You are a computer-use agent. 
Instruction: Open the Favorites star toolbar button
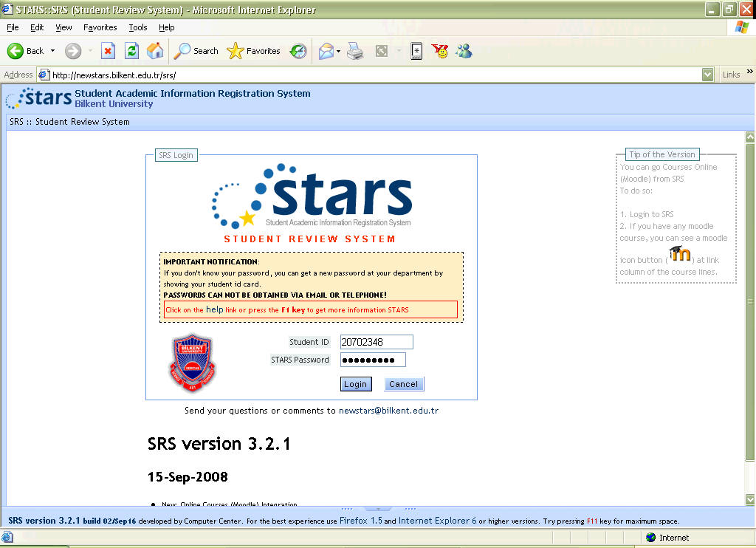tap(254, 51)
